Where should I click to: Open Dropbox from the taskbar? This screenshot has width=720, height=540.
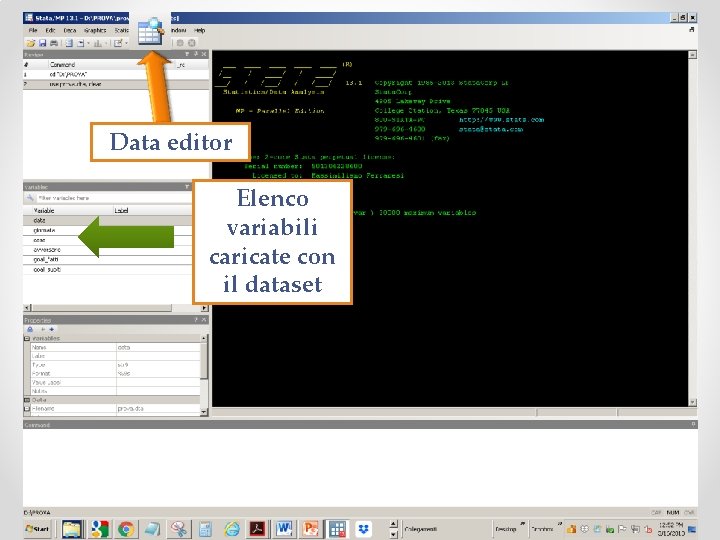pos(363,529)
